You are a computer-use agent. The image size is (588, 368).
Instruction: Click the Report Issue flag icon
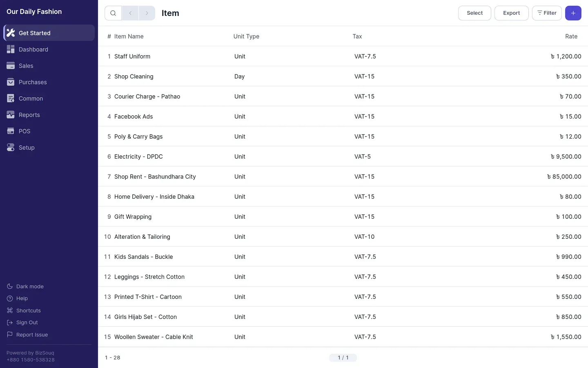[x=10, y=334]
